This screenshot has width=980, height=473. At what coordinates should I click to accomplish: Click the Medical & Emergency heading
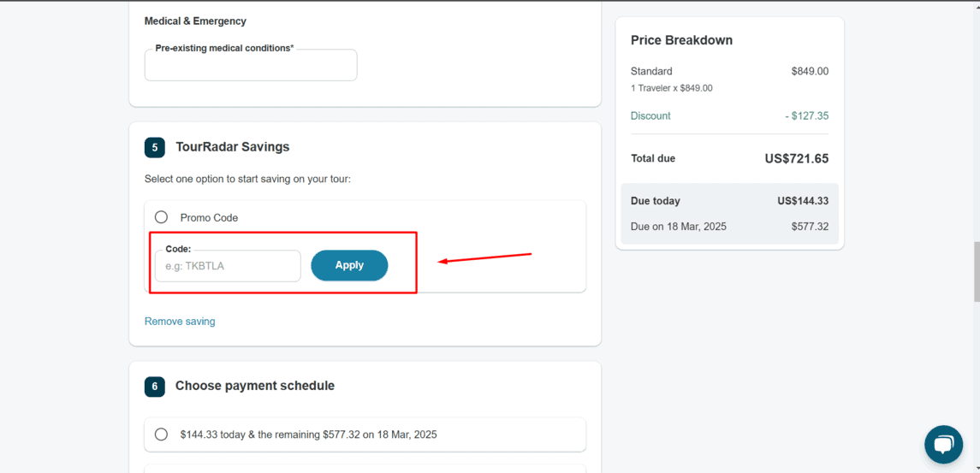pos(196,21)
